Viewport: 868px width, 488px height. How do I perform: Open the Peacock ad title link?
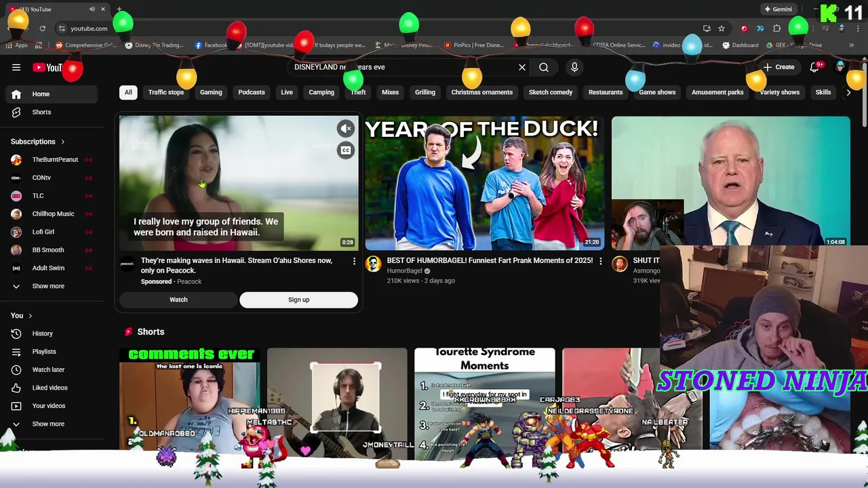[237, 265]
